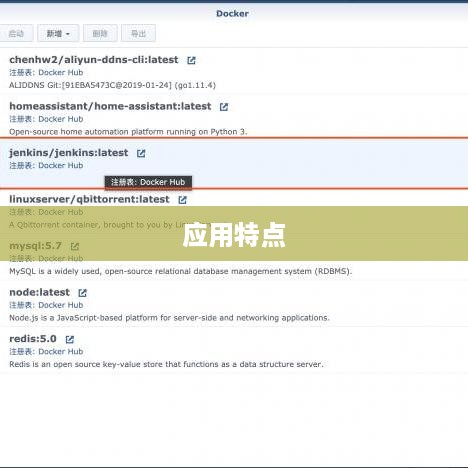Expand the 新增 dropdown button

(x=58, y=33)
